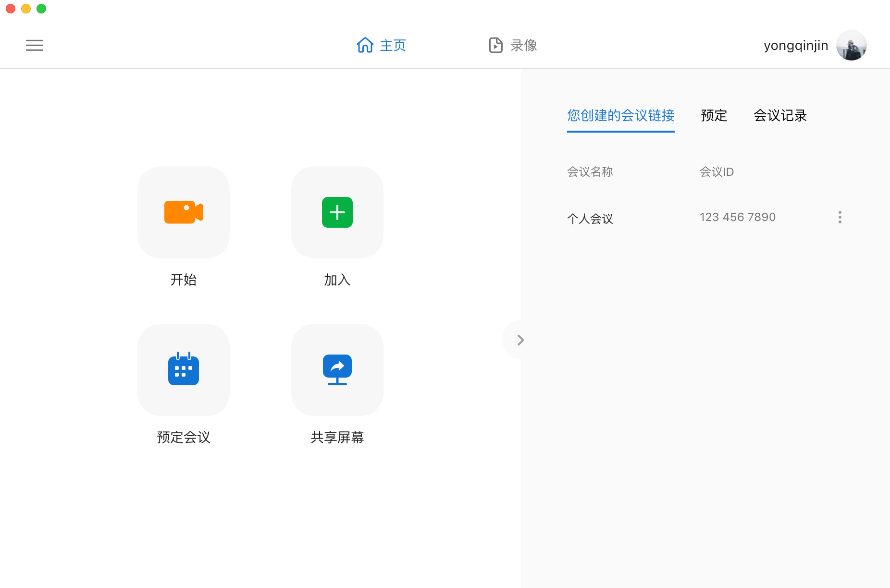This screenshot has height=588, width=890.
Task: Click the user avatar picture
Action: [x=851, y=45]
